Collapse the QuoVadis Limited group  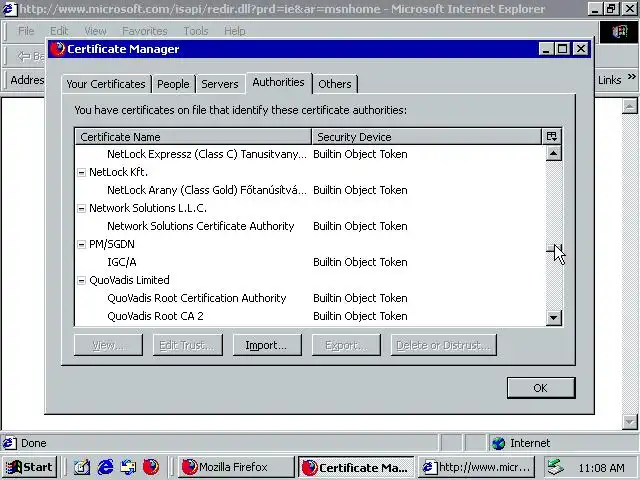81,280
